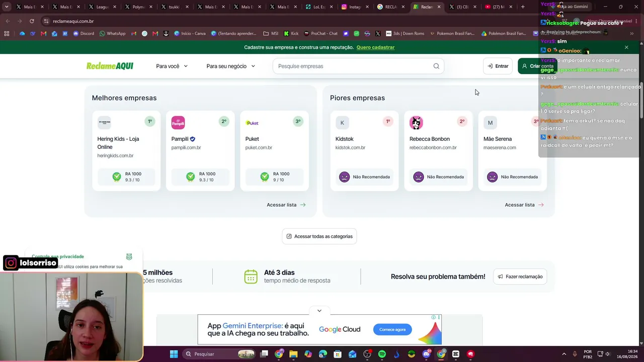This screenshot has height=362, width=644.
Task: Focus the Pesquise empresas search field
Action: coord(358,66)
